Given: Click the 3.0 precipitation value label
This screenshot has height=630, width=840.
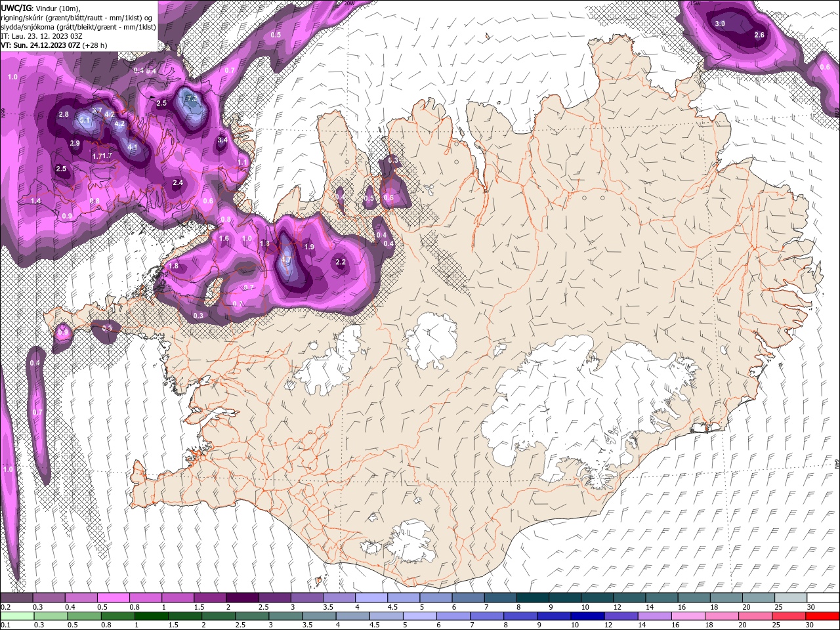Looking at the screenshot, I should (x=720, y=24).
